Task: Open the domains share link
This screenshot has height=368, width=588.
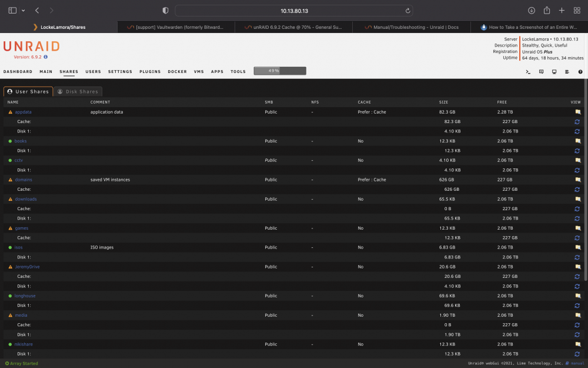Action: (x=24, y=180)
